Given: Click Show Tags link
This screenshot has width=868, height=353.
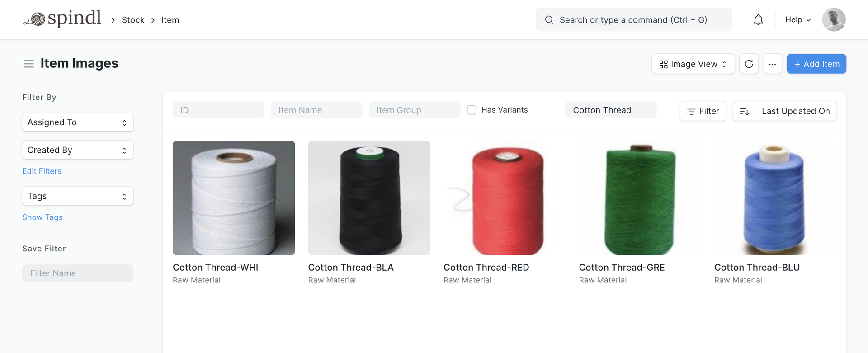Looking at the screenshot, I should (x=42, y=217).
